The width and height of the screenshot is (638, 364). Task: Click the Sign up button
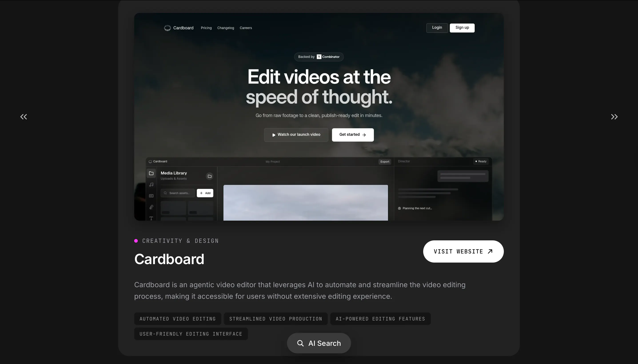[x=462, y=28]
